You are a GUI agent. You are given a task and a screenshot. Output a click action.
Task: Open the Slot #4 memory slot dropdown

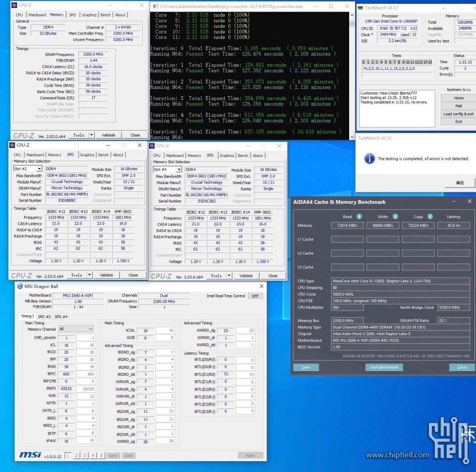[x=179, y=169]
